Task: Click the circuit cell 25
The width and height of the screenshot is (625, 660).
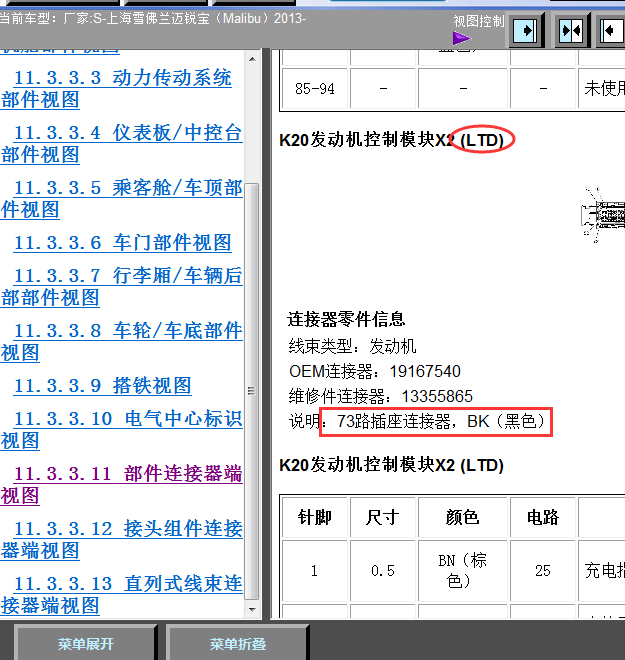Action: coord(543,571)
